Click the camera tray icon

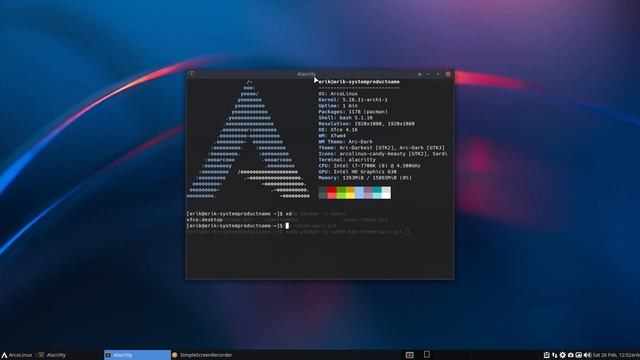[x=571, y=355]
